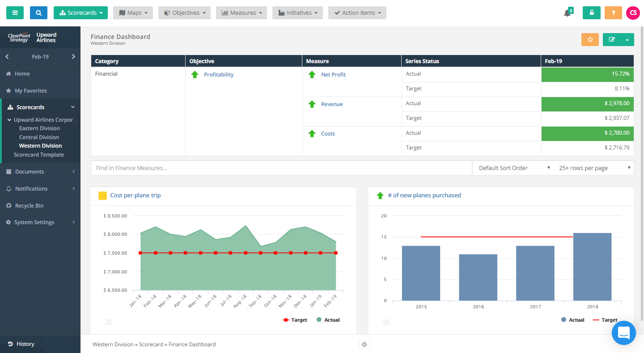Toggle the Actual legend on new planes chart
Image resolution: width=644 pixels, height=353 pixels.
point(572,319)
